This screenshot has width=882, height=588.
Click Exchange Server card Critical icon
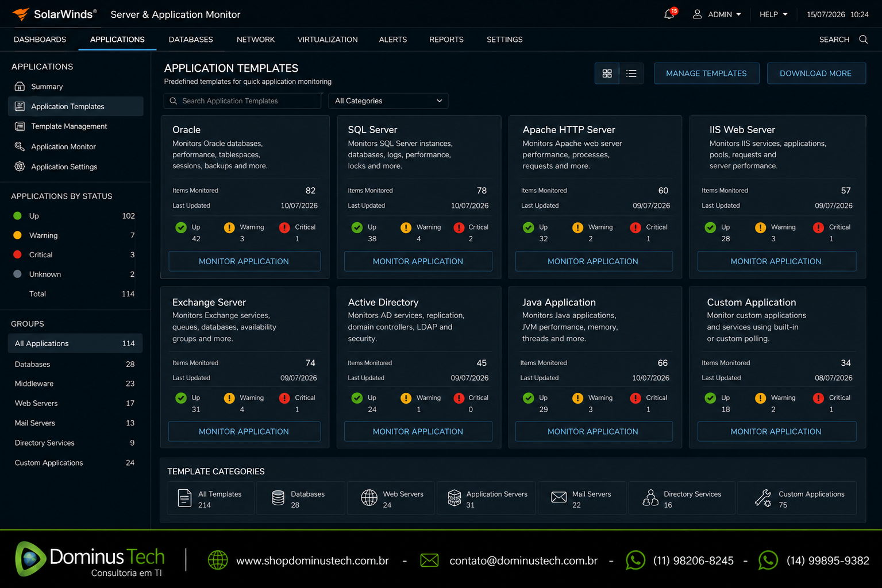point(284,398)
